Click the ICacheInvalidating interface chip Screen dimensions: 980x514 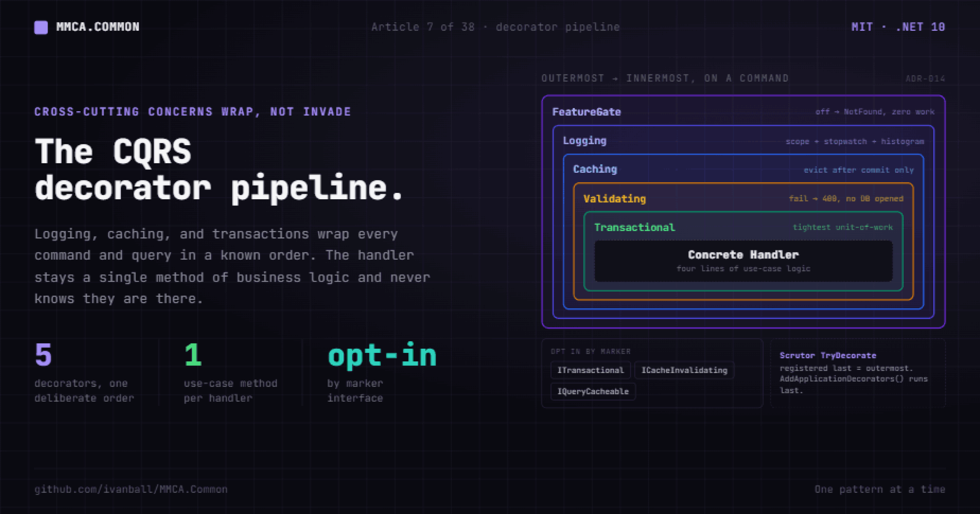[x=684, y=370]
